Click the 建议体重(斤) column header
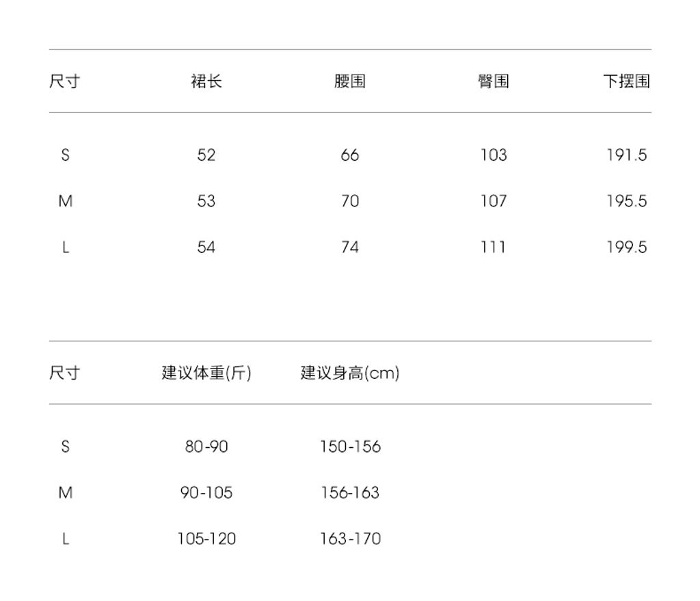 tap(206, 373)
